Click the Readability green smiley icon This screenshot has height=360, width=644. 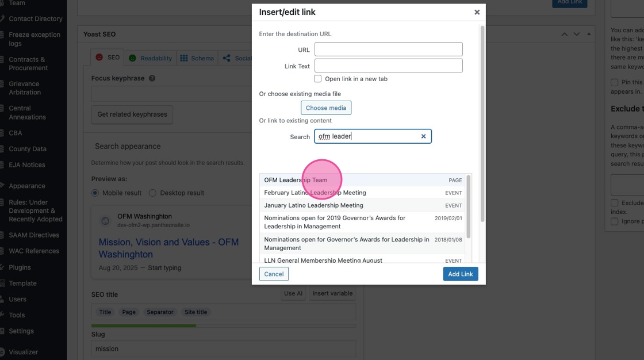point(133,58)
